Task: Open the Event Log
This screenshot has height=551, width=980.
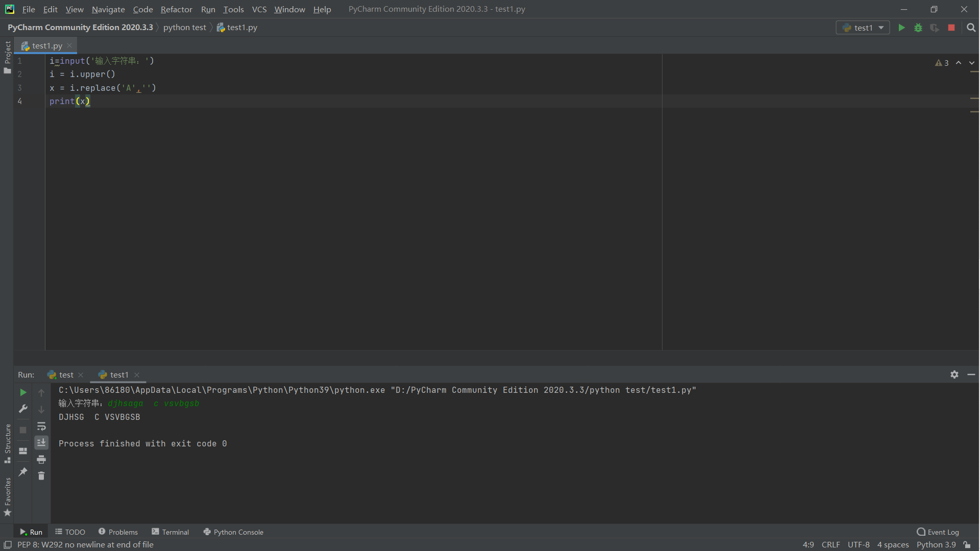Action: (x=938, y=532)
